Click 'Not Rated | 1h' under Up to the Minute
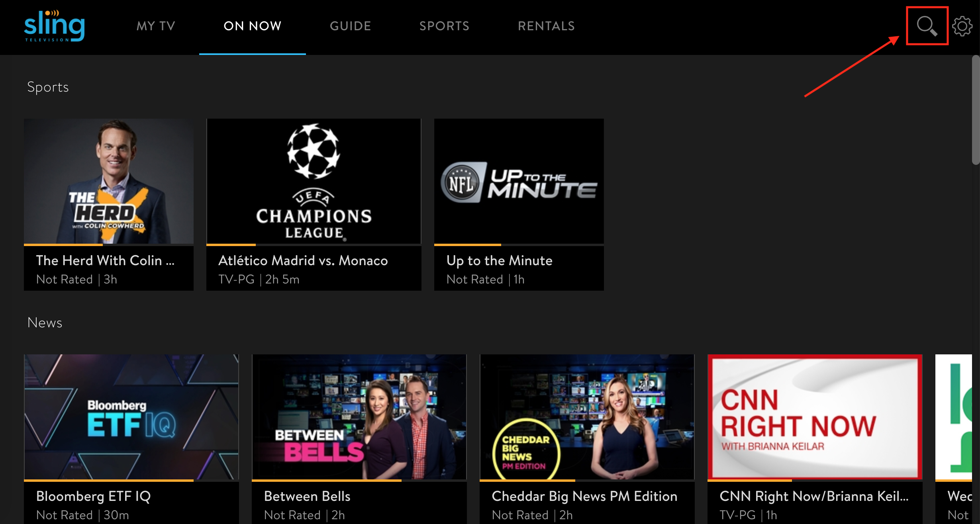Image resolution: width=980 pixels, height=524 pixels. pyautogui.click(x=486, y=280)
